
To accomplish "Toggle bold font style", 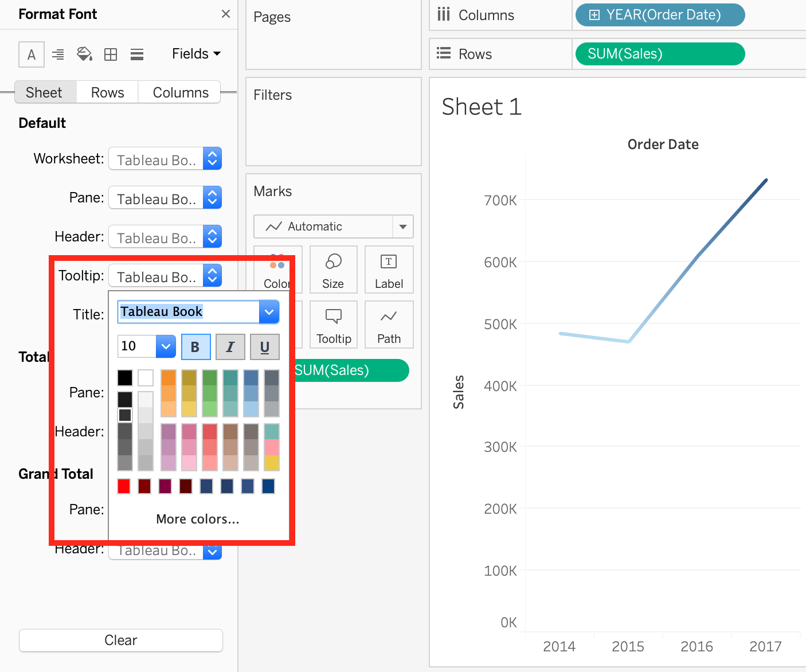I will click(195, 347).
